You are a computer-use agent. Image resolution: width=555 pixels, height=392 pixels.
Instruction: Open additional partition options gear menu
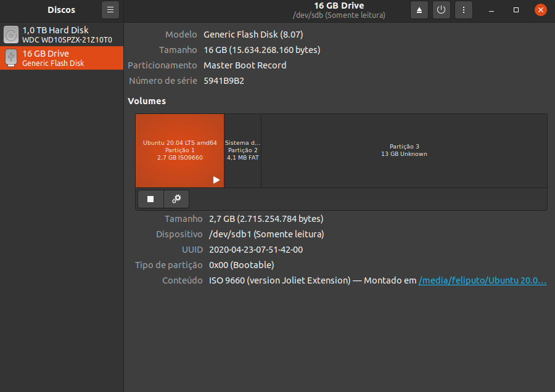(176, 199)
